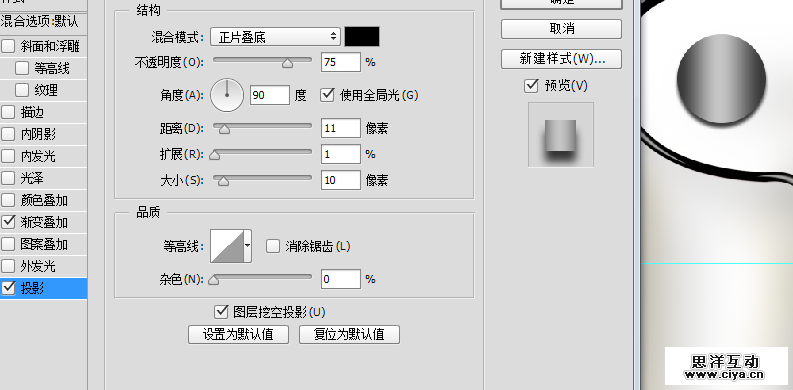Click the 新建样式(W)... button
The height and width of the screenshot is (390, 793).
(561, 59)
